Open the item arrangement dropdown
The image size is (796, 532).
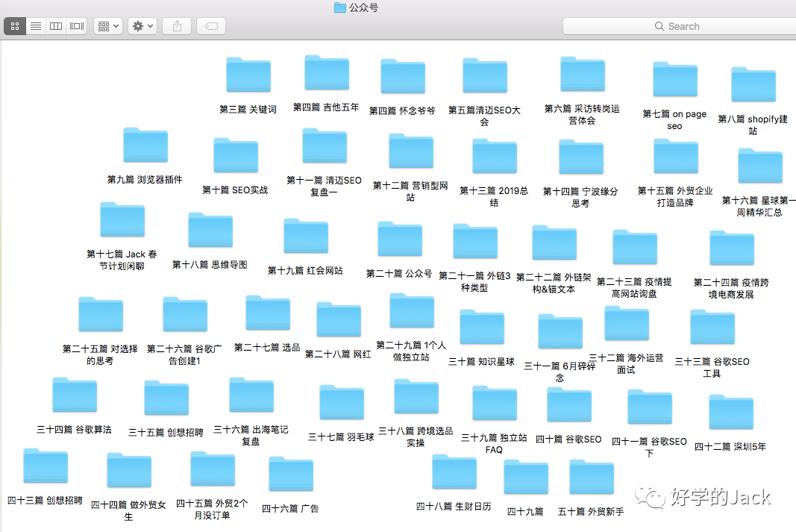pos(107,26)
